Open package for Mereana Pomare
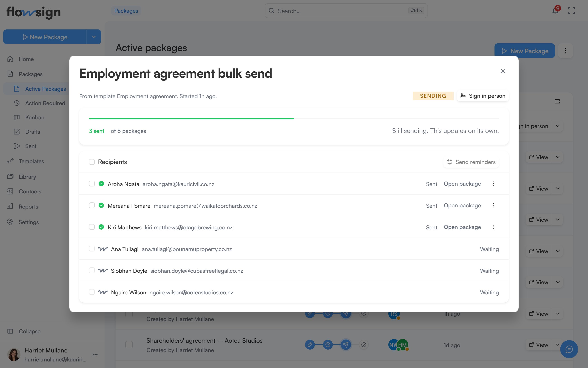The image size is (588, 368). 462,205
